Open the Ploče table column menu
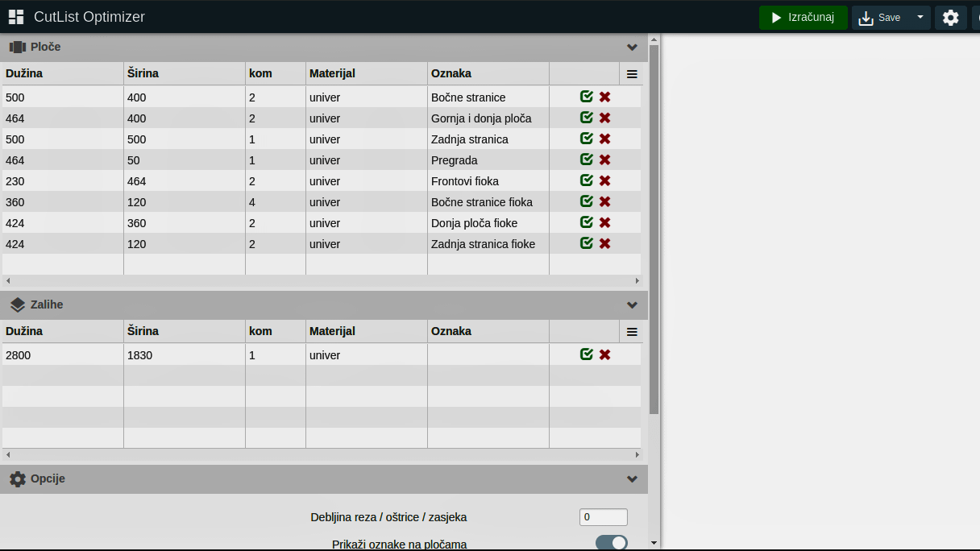980x551 pixels. [632, 74]
